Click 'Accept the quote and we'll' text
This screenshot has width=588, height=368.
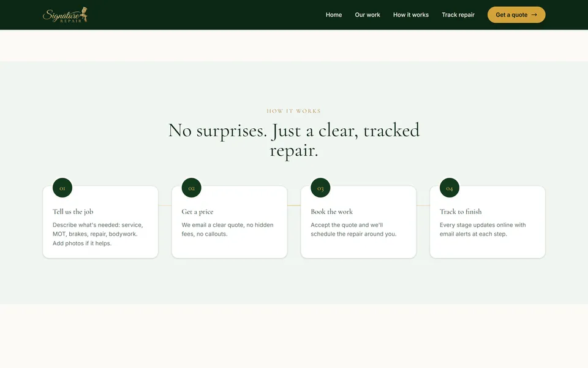(x=353, y=229)
